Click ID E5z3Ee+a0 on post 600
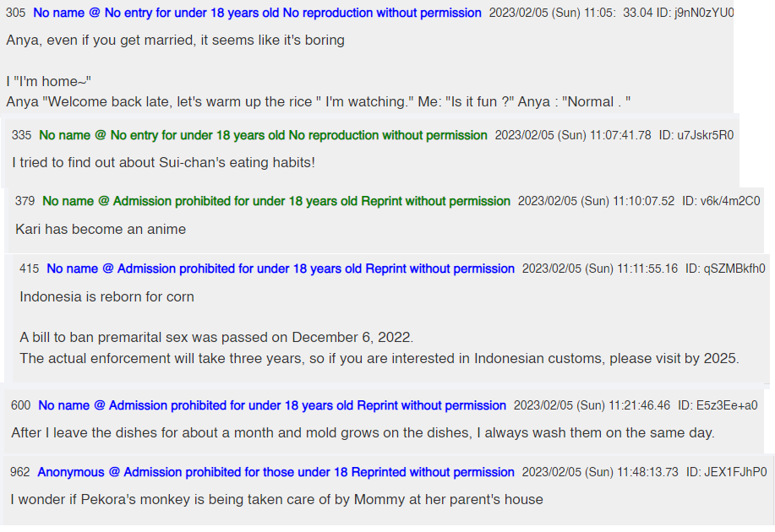The width and height of the screenshot is (775, 532). click(718, 405)
